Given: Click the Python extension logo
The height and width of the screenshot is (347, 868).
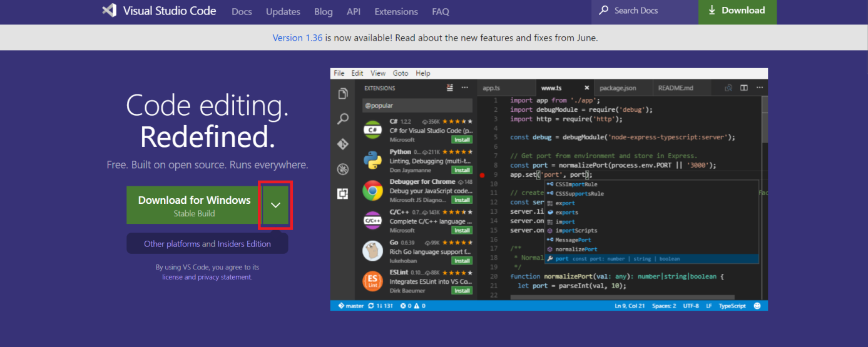Looking at the screenshot, I should click(x=373, y=161).
